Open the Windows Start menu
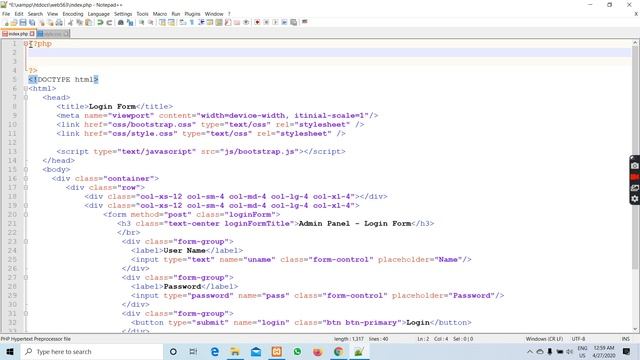 point(10,351)
